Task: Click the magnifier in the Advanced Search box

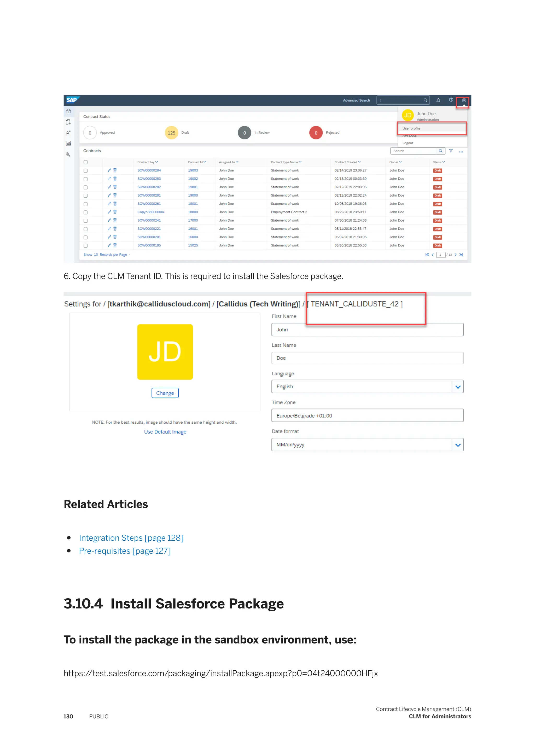Action: pyautogui.click(x=425, y=101)
